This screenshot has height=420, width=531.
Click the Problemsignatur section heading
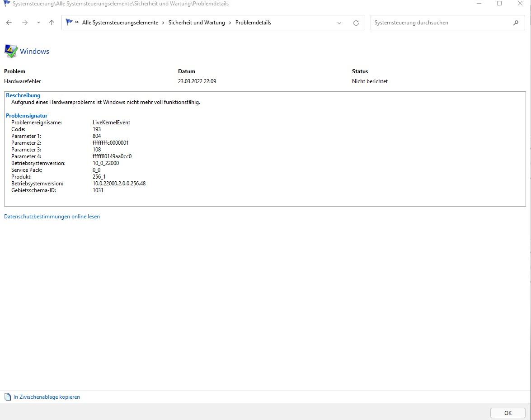pos(27,116)
